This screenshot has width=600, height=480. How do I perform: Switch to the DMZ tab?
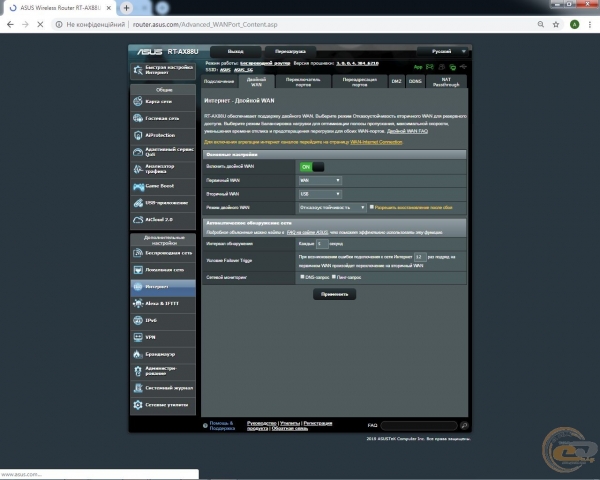point(396,82)
